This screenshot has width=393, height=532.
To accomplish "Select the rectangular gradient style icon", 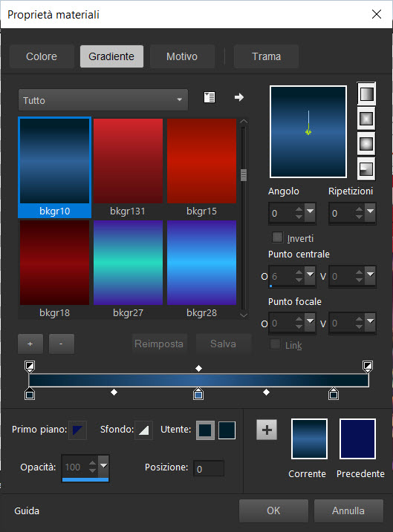I will coord(366,119).
